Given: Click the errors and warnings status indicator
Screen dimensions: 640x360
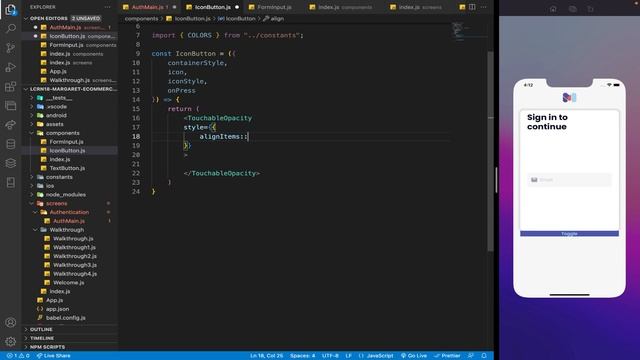Looking at the screenshot, I should 18,356.
